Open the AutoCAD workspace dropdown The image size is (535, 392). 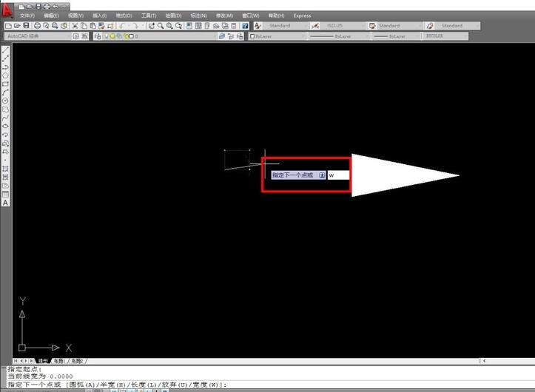[x=37, y=36]
